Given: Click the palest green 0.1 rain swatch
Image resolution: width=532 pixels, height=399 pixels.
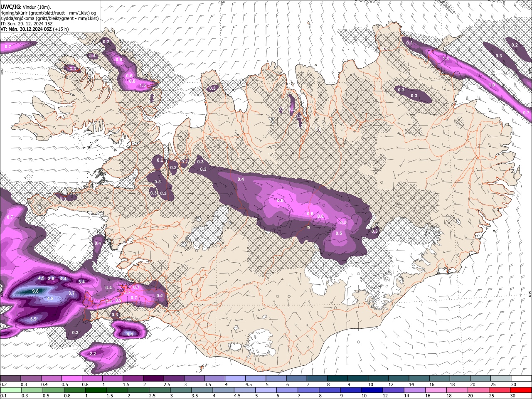Looking at the screenshot, I should coord(11,390).
